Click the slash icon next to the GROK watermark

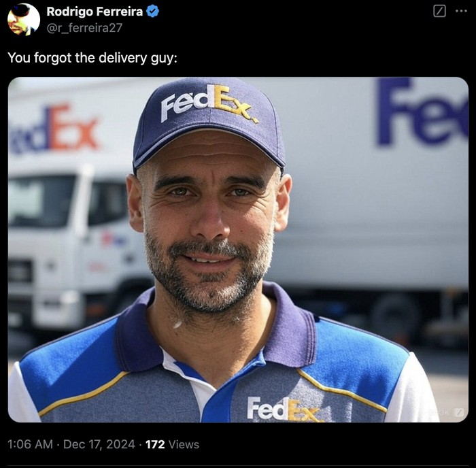click(x=460, y=412)
